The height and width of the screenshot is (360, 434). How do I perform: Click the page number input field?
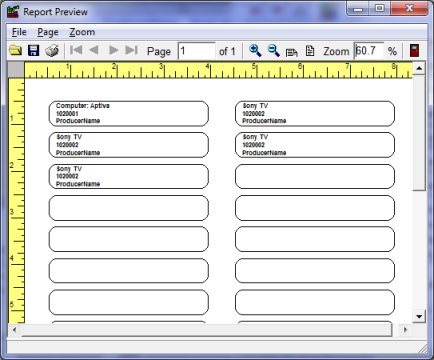[197, 51]
